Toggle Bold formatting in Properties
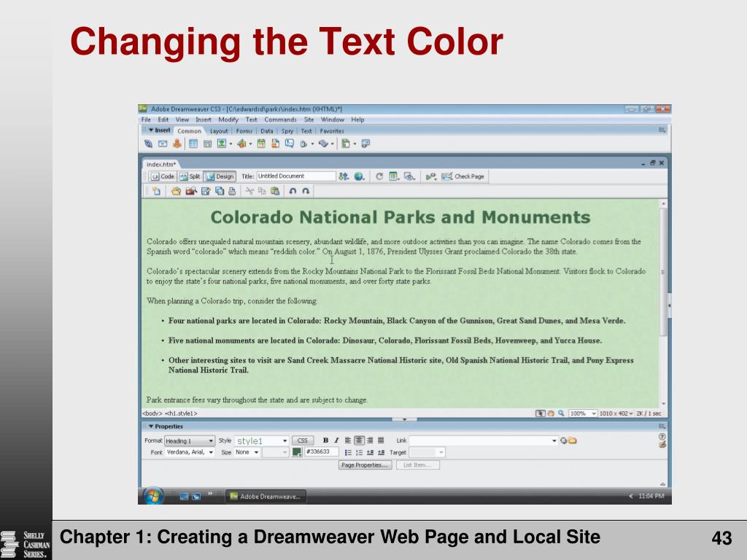The width and height of the screenshot is (747, 560). (325, 440)
